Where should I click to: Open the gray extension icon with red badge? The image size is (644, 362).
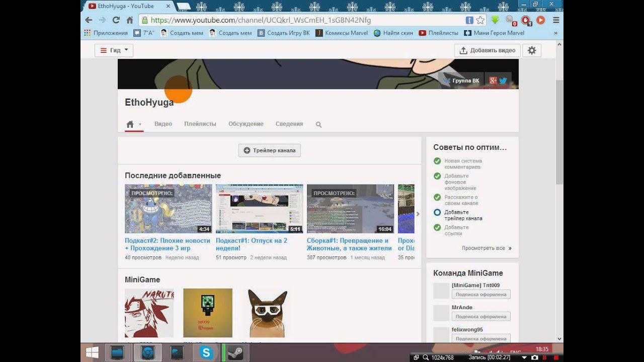coord(511,21)
